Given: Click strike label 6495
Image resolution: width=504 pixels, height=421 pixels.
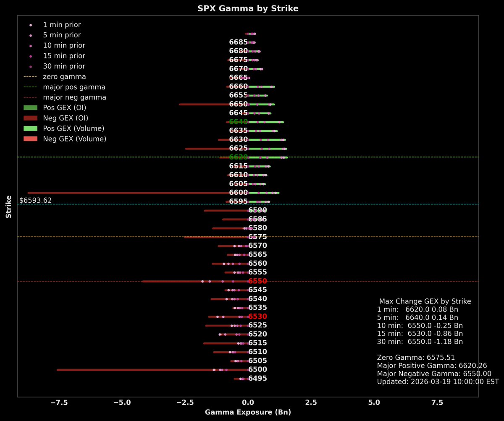Looking at the screenshot, I should (257, 379).
